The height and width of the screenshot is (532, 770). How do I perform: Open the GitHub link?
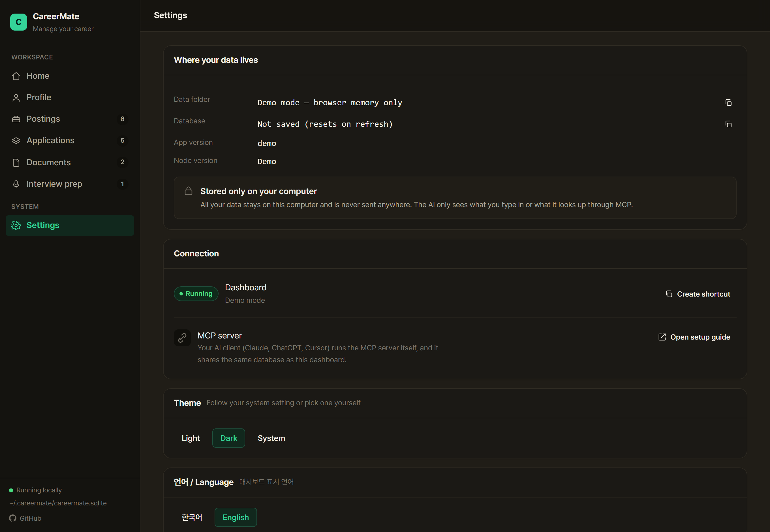(x=25, y=518)
